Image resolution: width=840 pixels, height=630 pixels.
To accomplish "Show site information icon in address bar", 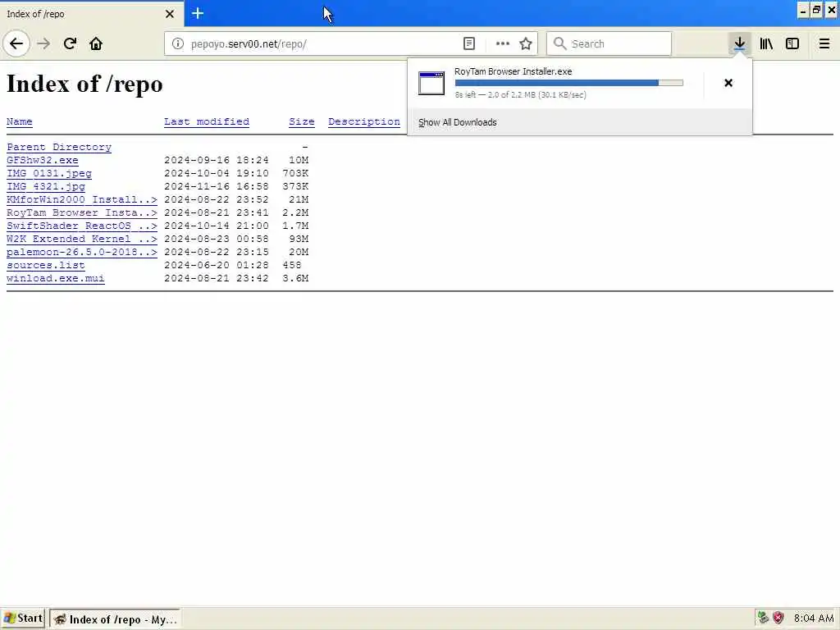I will (177, 43).
